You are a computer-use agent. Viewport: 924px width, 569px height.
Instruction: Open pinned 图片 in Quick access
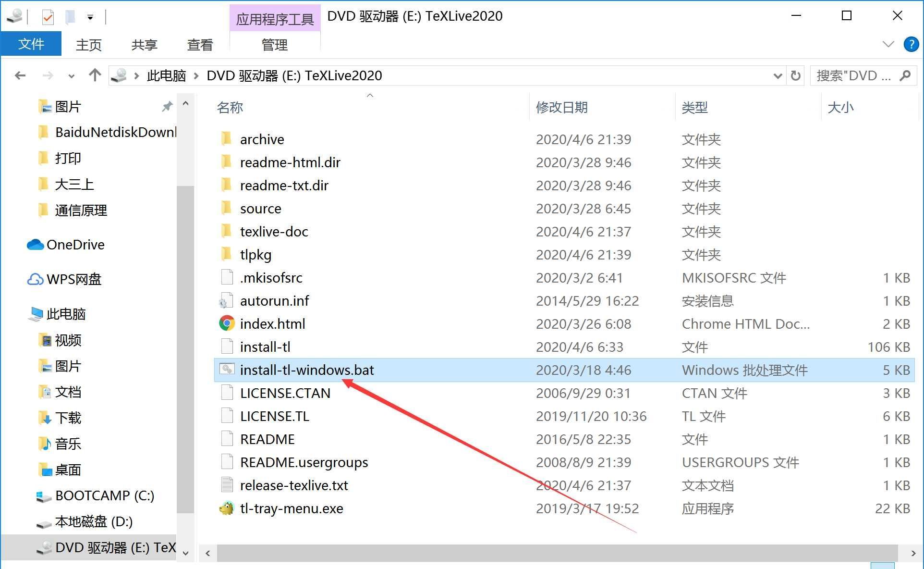point(68,106)
